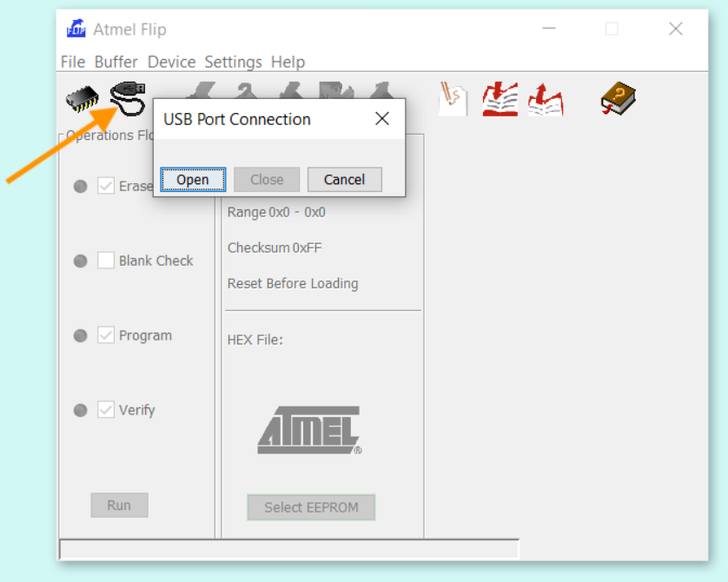Screen dimensions: 728x582
Task: Click the greyed Close button in dialog
Action: pos(267,180)
